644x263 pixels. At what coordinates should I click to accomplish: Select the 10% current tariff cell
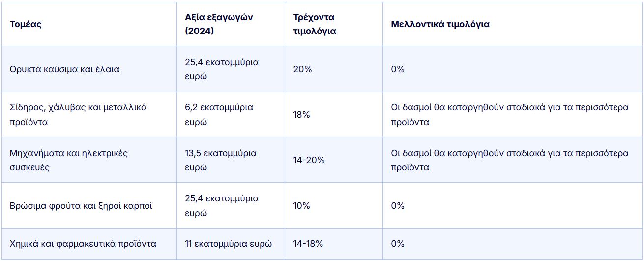301,206
